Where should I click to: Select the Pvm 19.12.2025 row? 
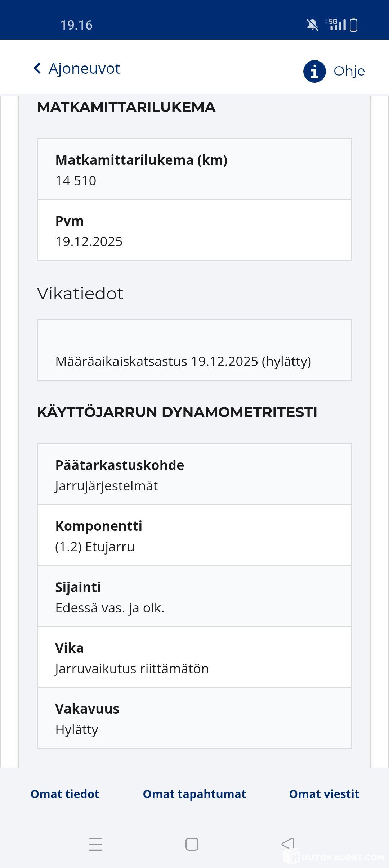coord(194,230)
